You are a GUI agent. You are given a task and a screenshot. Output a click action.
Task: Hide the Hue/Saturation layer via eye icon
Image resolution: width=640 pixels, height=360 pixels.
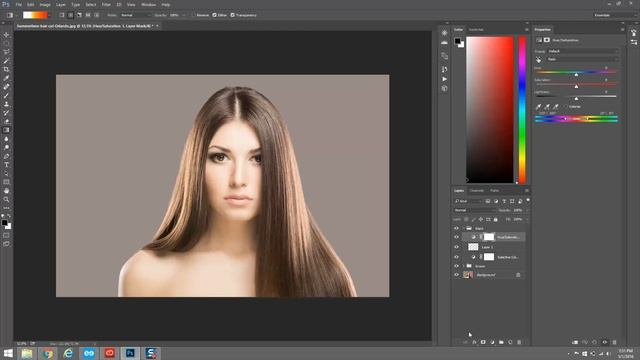click(456, 237)
